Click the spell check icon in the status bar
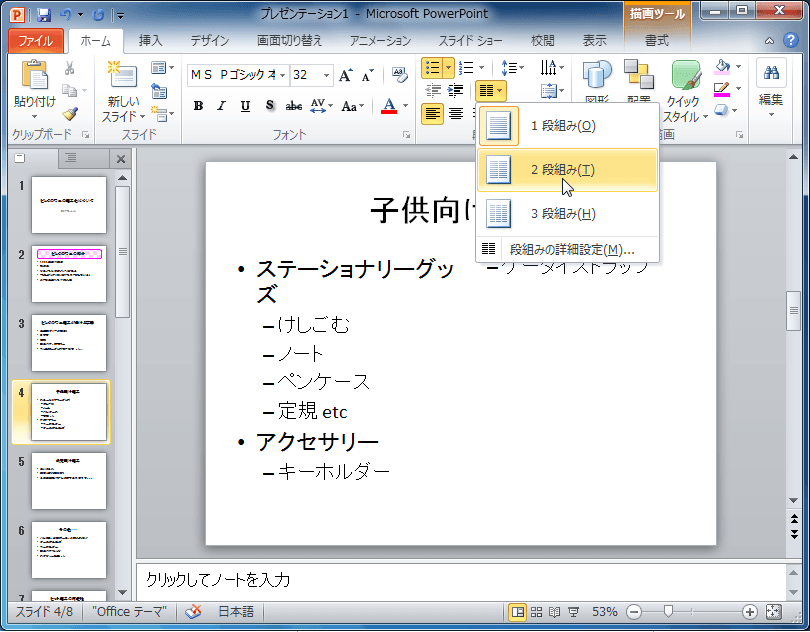810x632 pixels. click(193, 612)
